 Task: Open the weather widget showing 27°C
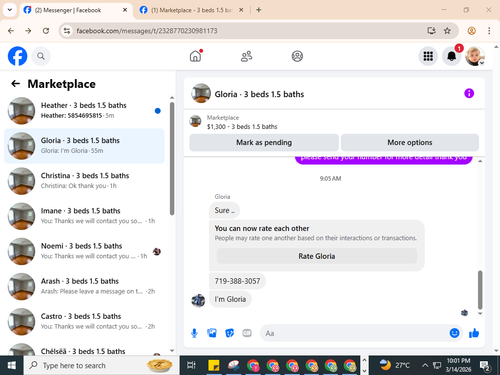(395, 365)
